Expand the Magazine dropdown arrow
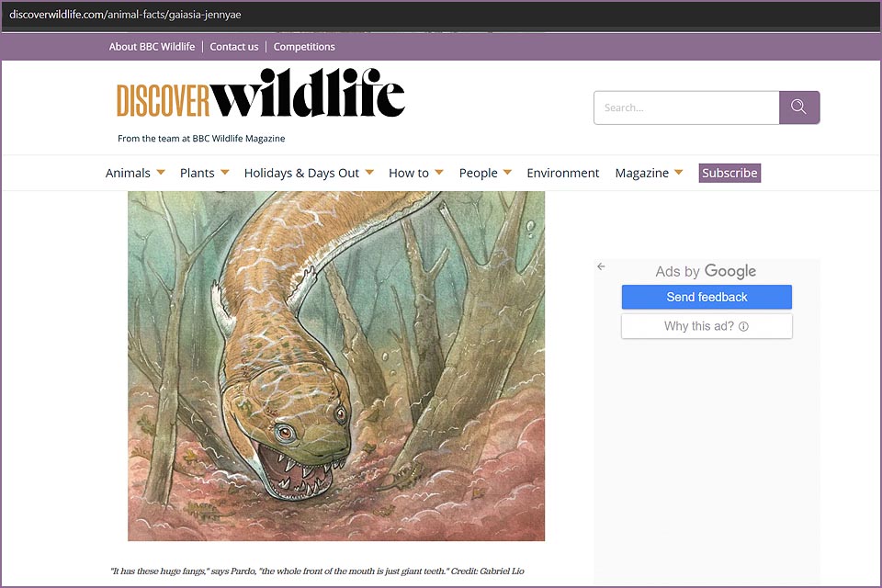Image resolution: width=882 pixels, height=588 pixels. pos(679,173)
